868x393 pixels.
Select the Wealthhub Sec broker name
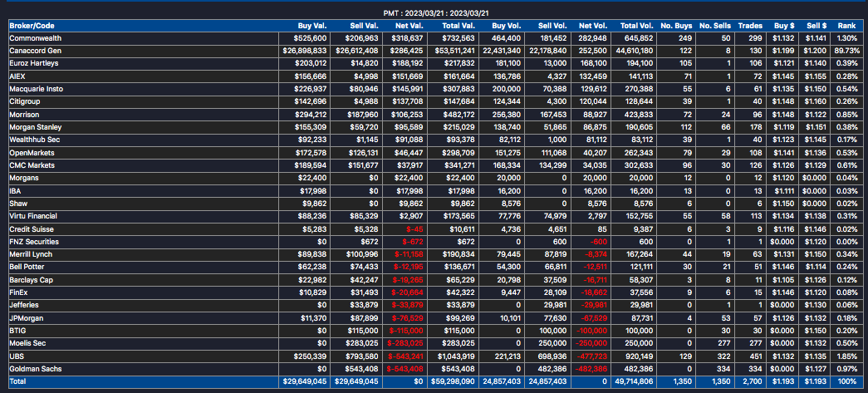34,140
